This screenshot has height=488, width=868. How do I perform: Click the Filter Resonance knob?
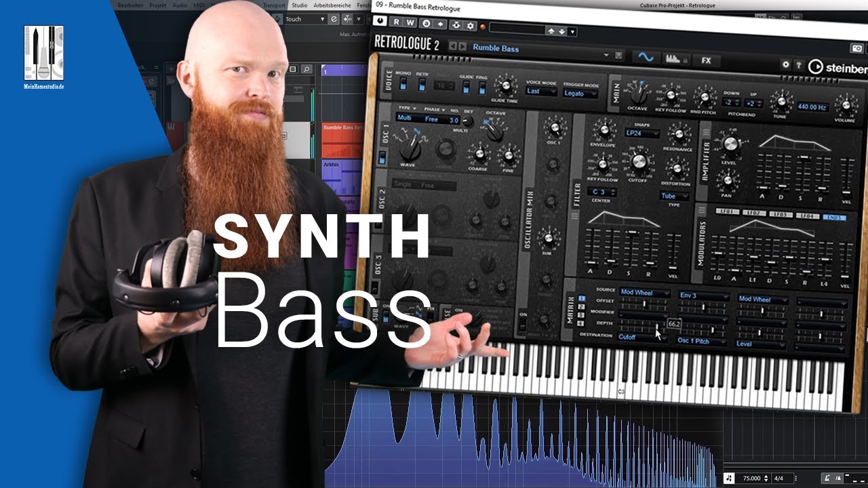tap(680, 134)
